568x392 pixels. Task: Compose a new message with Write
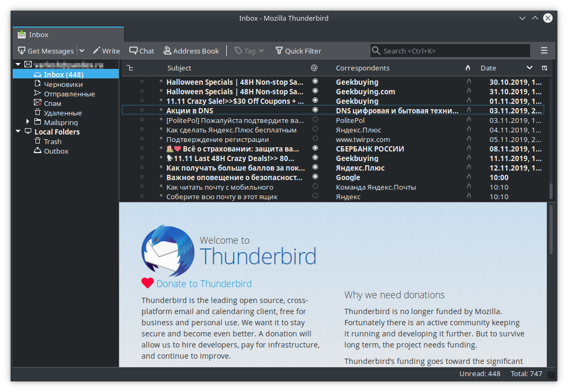point(106,51)
